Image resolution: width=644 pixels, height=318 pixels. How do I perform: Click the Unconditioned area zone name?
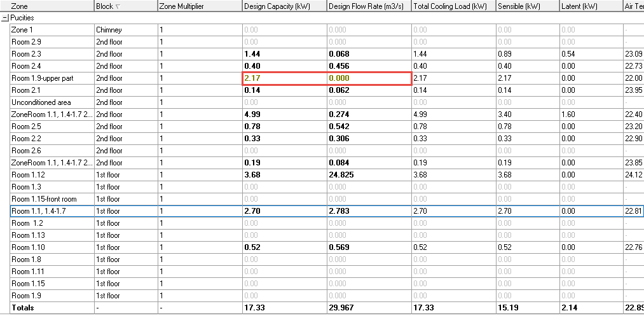41,102
